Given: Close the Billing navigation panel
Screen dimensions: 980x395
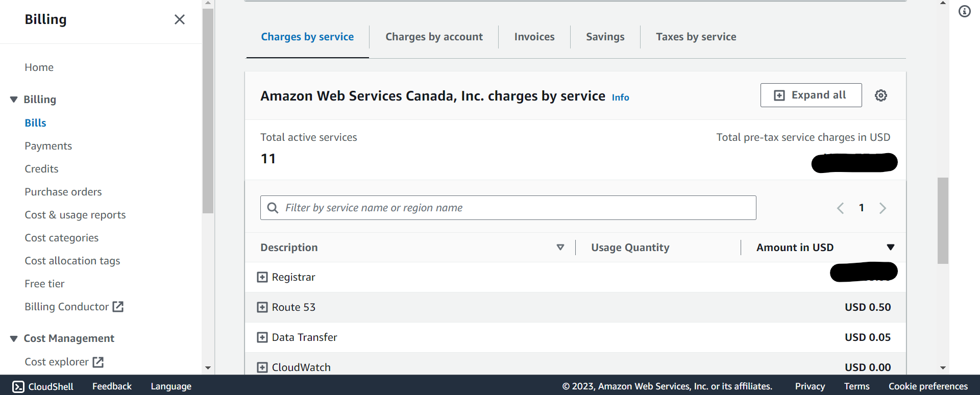Looking at the screenshot, I should (179, 19).
